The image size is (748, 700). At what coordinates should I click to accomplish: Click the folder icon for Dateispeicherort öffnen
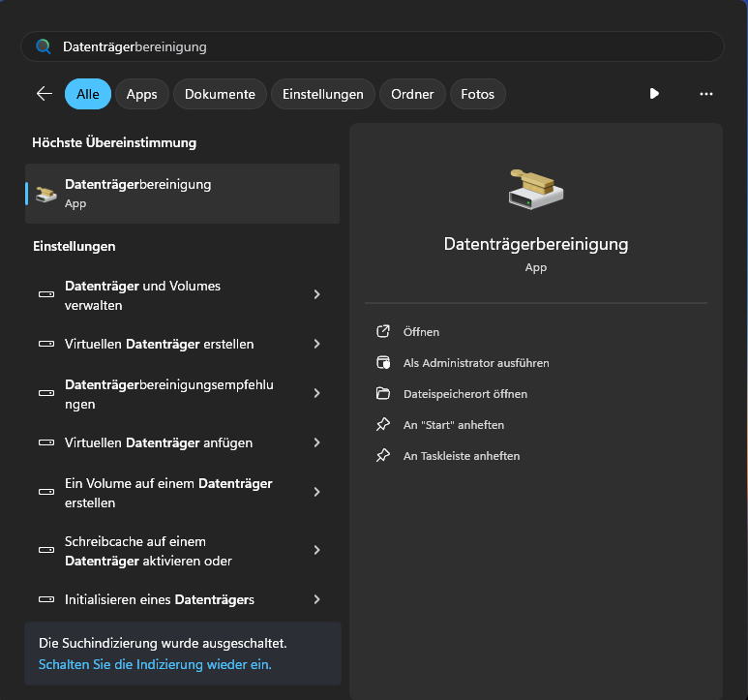point(383,393)
